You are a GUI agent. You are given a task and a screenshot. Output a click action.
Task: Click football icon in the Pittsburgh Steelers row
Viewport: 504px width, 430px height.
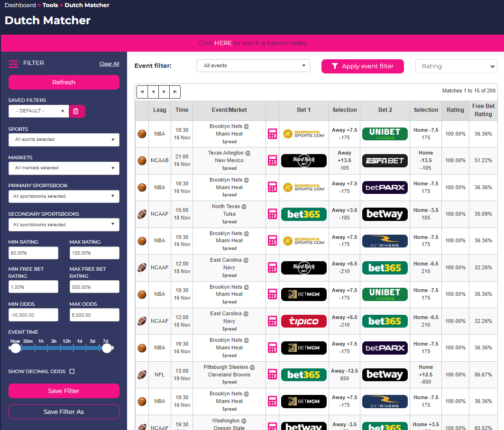click(142, 375)
